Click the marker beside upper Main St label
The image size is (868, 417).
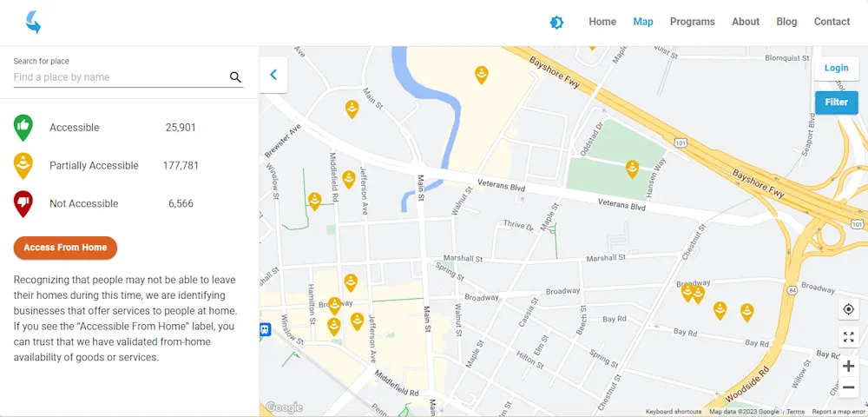click(352, 109)
